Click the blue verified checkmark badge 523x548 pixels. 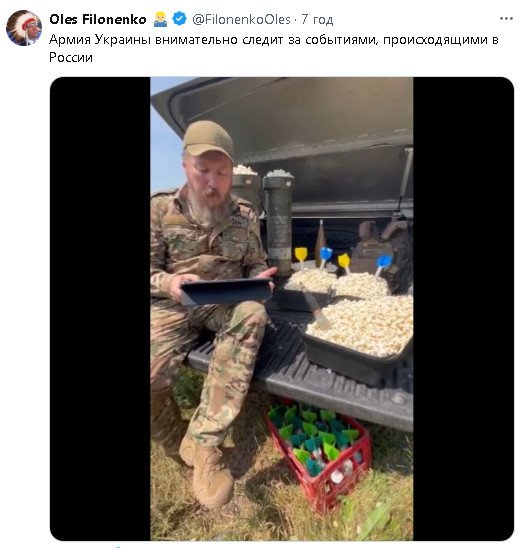coord(180,19)
